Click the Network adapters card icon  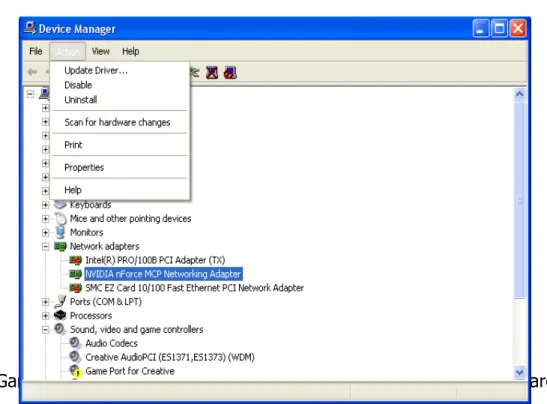(60, 246)
